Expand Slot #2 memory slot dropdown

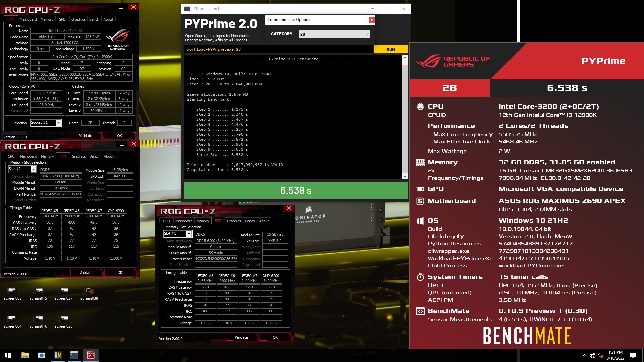(x=34, y=169)
